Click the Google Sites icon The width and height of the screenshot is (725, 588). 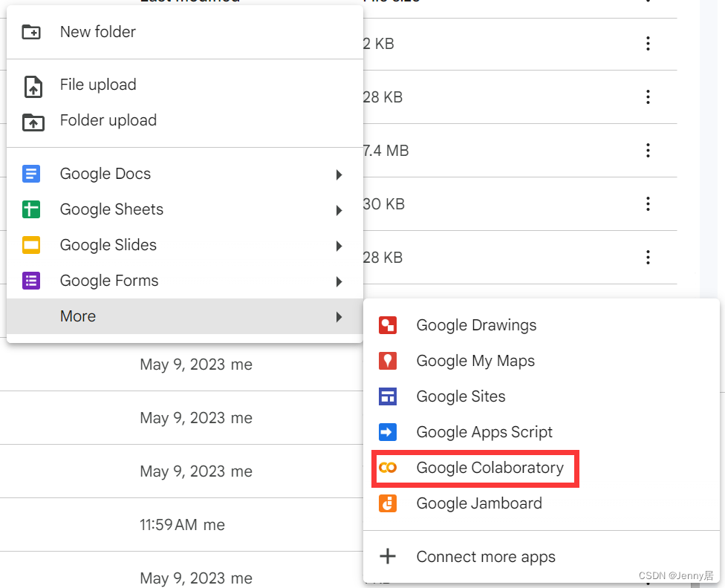point(388,396)
